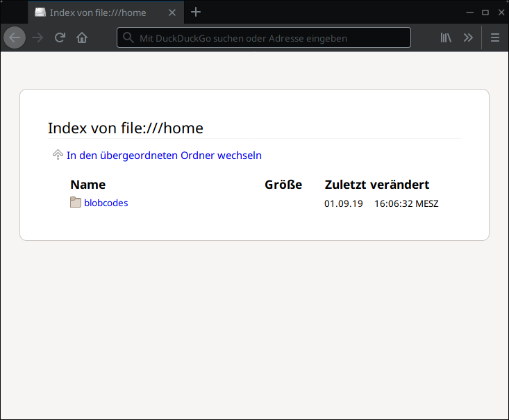Expand the toolbar overflow chevrons
This screenshot has width=509, height=420.
(x=468, y=37)
